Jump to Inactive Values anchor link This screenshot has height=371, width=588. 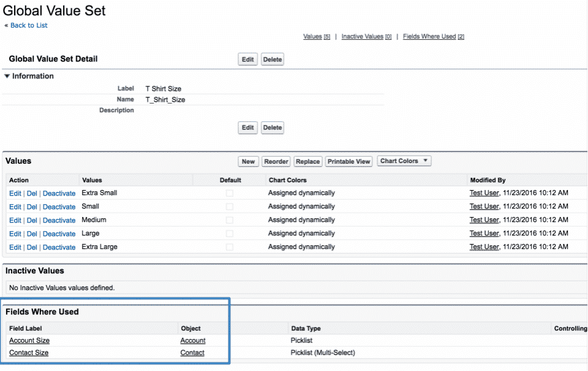[x=362, y=37]
